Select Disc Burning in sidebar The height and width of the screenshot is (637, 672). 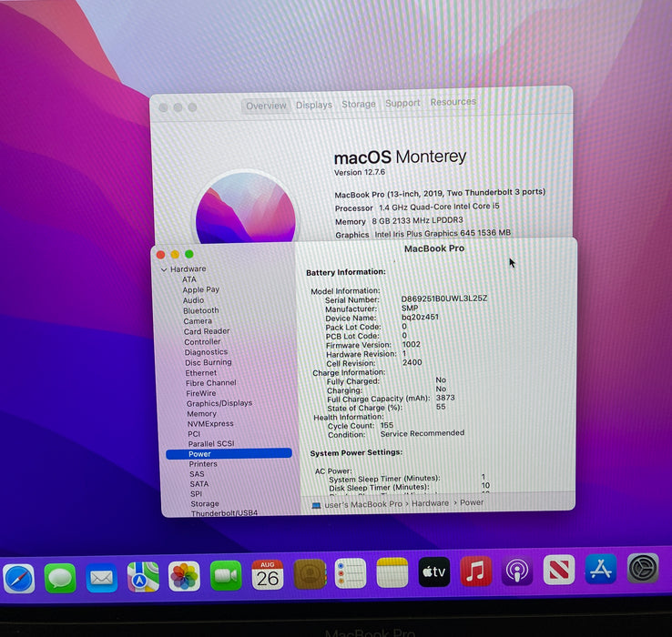point(209,362)
